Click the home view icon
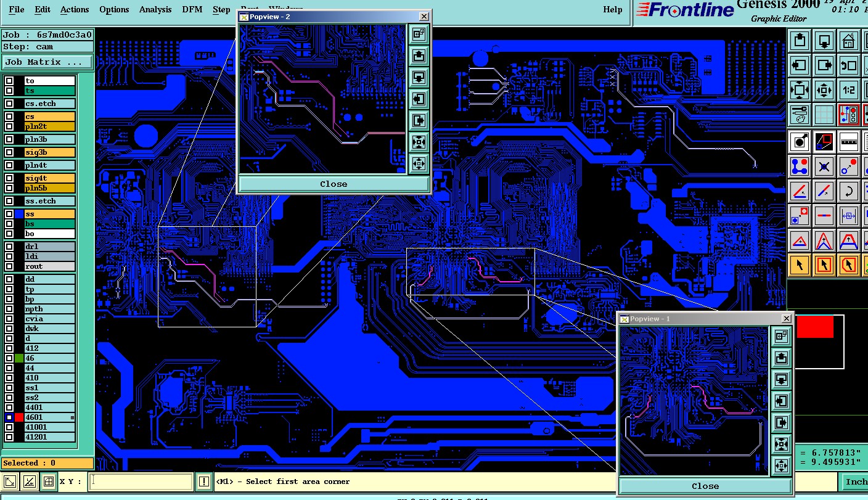The image size is (868, 500). coord(849,41)
